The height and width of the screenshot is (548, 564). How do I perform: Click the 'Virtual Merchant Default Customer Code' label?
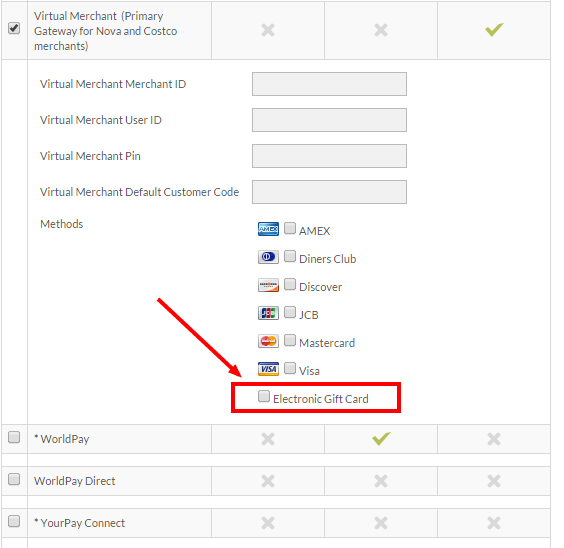[x=139, y=192]
